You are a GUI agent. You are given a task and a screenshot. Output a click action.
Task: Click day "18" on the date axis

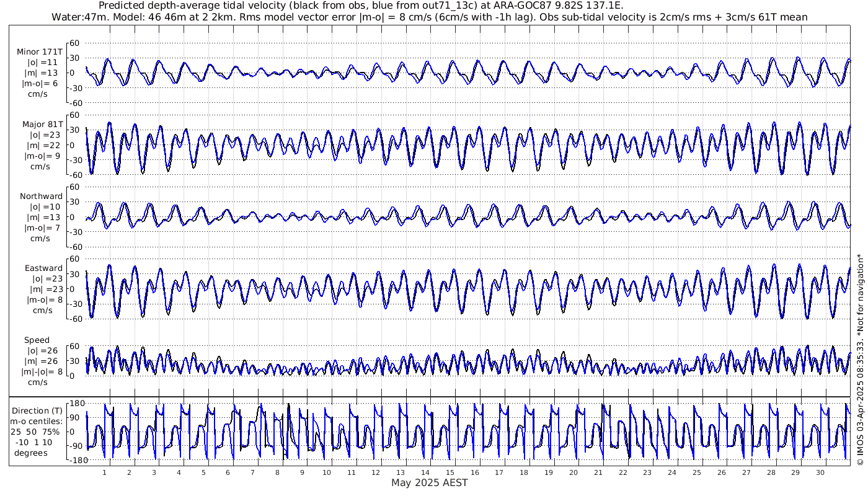coord(524,472)
